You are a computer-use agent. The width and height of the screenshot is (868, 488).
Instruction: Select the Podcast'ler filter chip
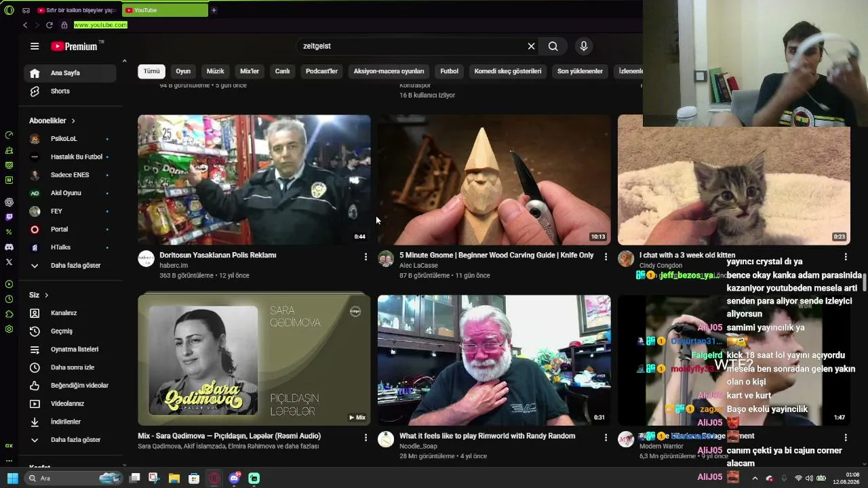321,71
